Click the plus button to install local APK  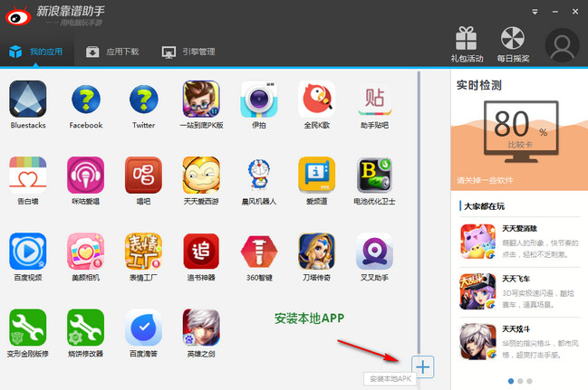coord(423,366)
